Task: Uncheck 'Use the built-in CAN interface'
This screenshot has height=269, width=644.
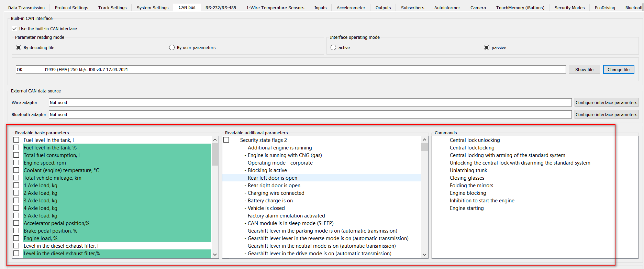Action: tap(14, 29)
